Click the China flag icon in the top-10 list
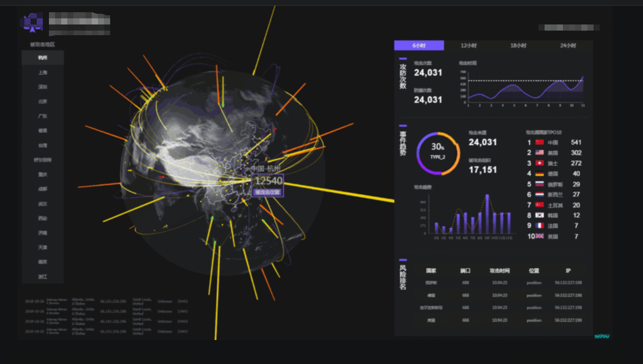This screenshot has height=364, width=643. [539, 143]
